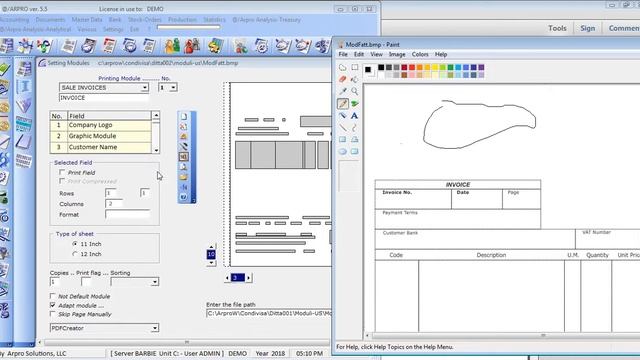Click the new blank page icon in module toolbar
Viewport: 640px width, 360px height.
pos(184,117)
